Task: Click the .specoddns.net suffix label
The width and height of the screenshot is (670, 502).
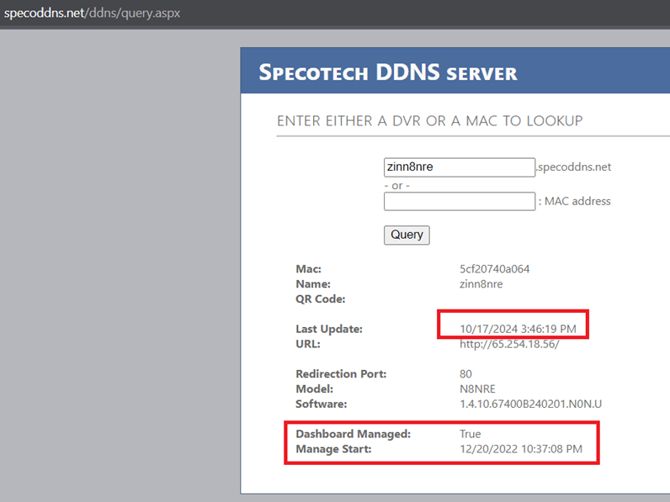Action: point(574,167)
